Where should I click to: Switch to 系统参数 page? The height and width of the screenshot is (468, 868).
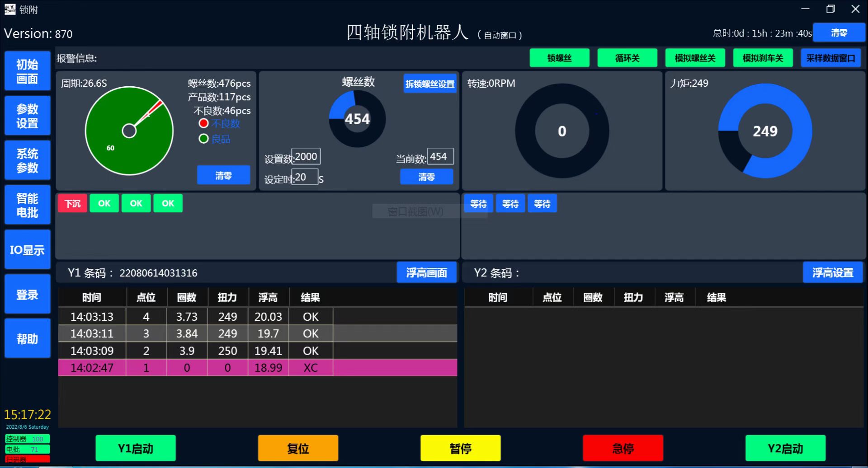27,160
